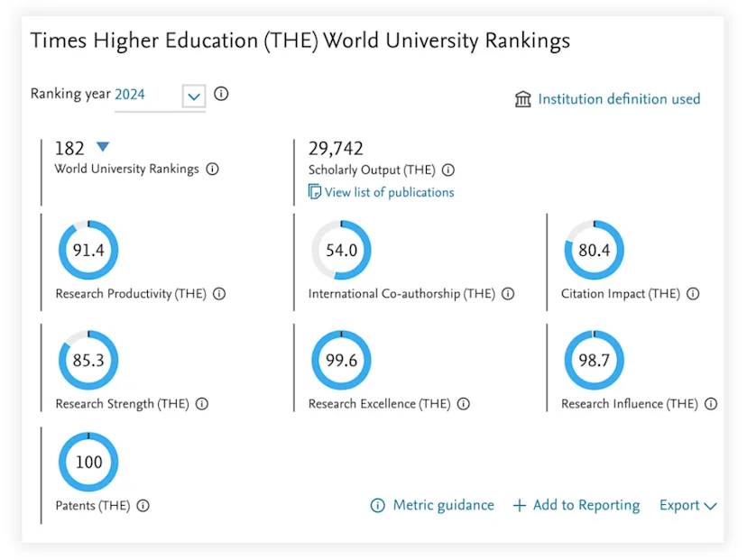The height and width of the screenshot is (560, 747).
Task: Click the info icon next to Ranking year
Action: tap(222, 95)
